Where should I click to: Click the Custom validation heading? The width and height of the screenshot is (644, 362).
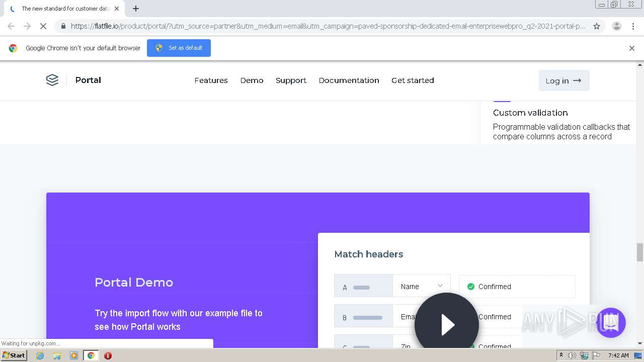(530, 113)
